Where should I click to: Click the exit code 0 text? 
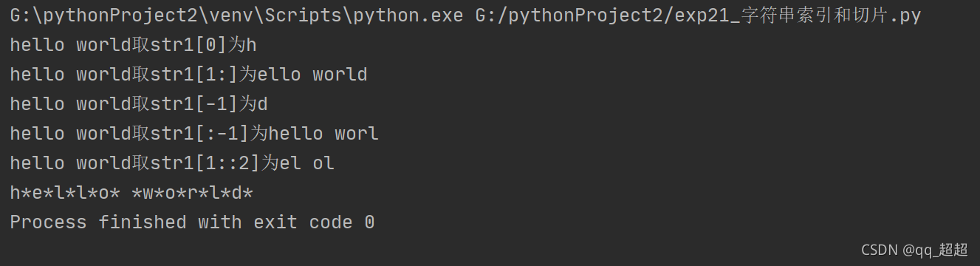(x=314, y=222)
